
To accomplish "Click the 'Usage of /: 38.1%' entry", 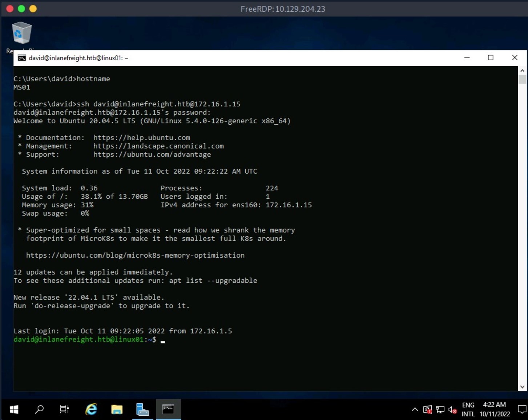I will pyautogui.click(x=85, y=197).
